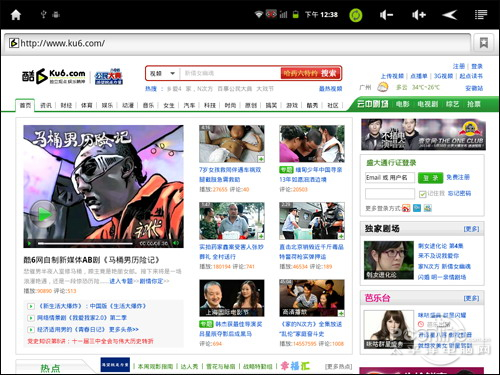Open the search category dropdown
Screen dimensions: 500x375
click(x=163, y=73)
